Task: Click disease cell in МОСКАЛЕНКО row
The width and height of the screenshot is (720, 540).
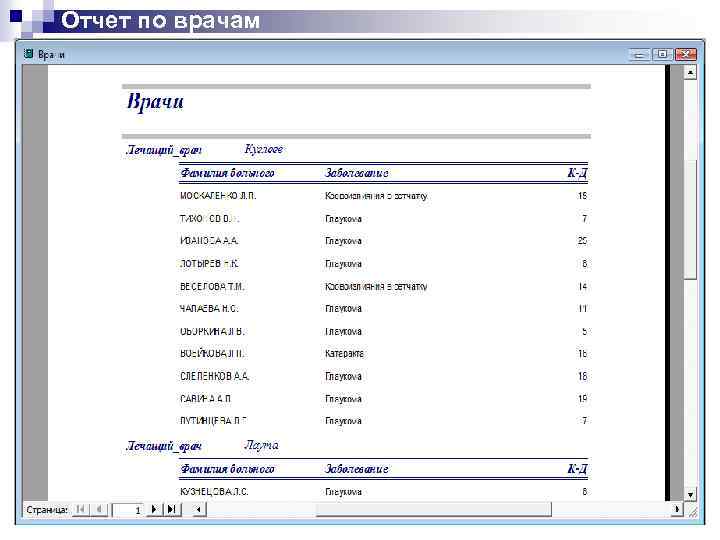Action: 376,196
